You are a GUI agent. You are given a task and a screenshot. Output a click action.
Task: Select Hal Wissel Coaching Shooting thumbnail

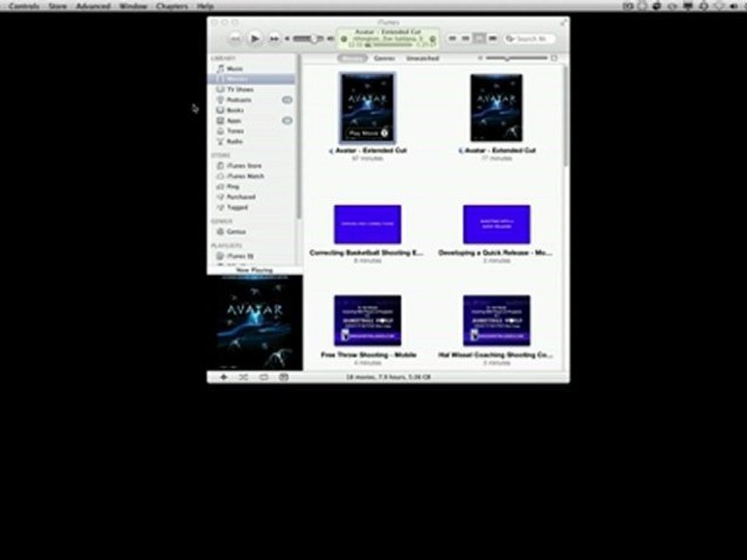click(496, 320)
